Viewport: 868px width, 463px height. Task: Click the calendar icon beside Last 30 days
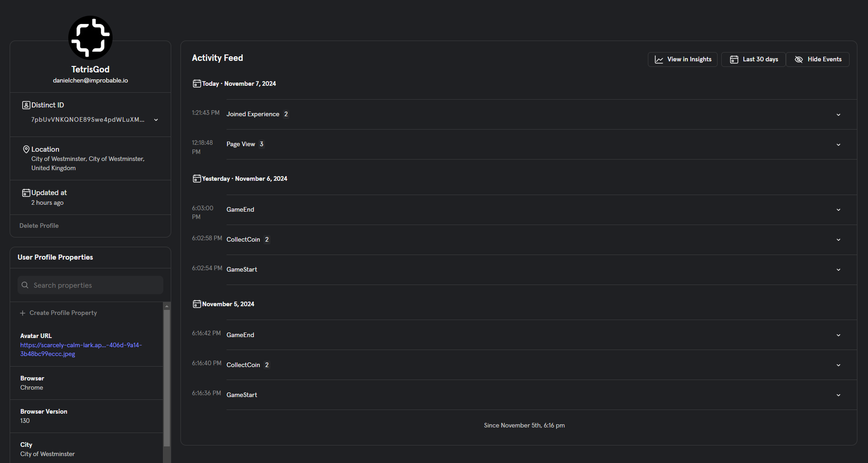coord(734,59)
